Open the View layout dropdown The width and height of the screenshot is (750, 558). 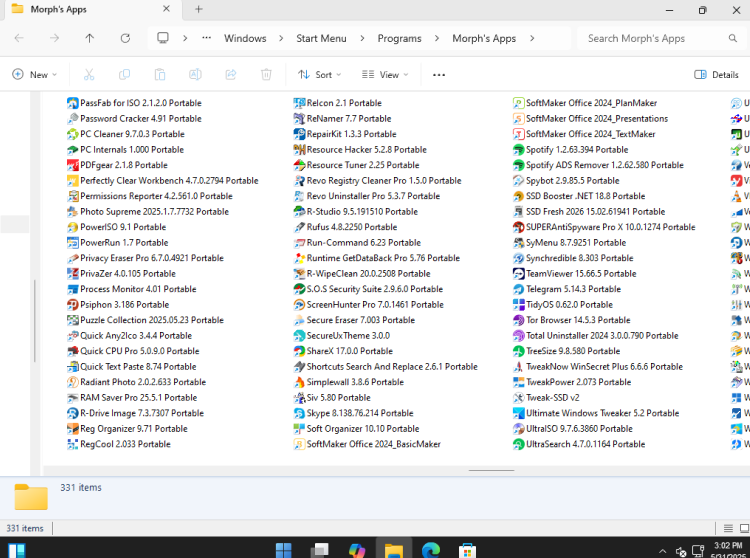[x=385, y=75]
